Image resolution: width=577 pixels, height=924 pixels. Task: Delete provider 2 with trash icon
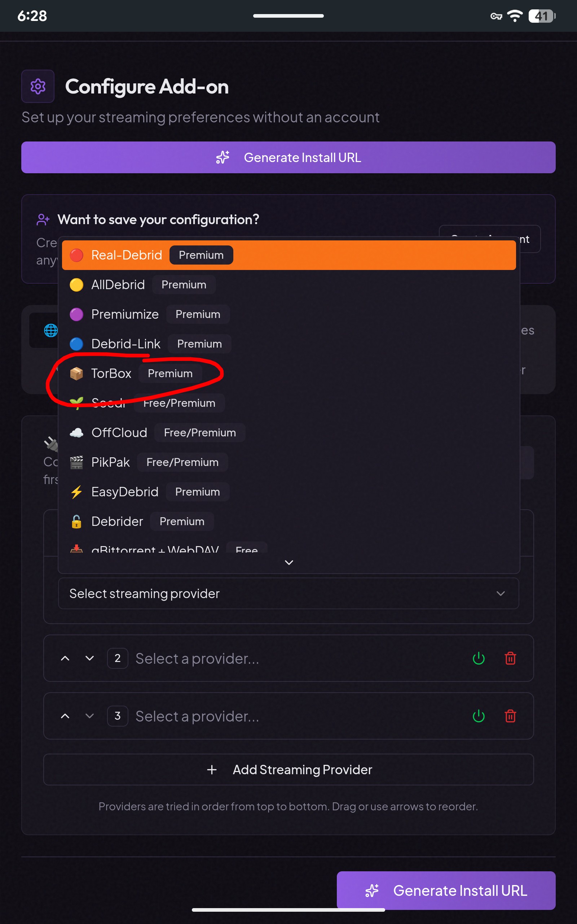pyautogui.click(x=510, y=658)
